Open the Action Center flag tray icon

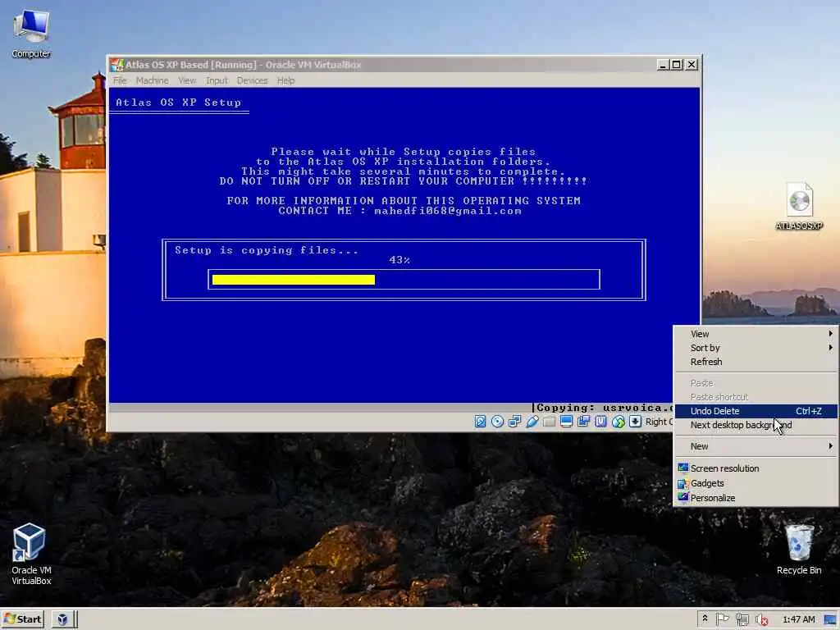point(722,619)
